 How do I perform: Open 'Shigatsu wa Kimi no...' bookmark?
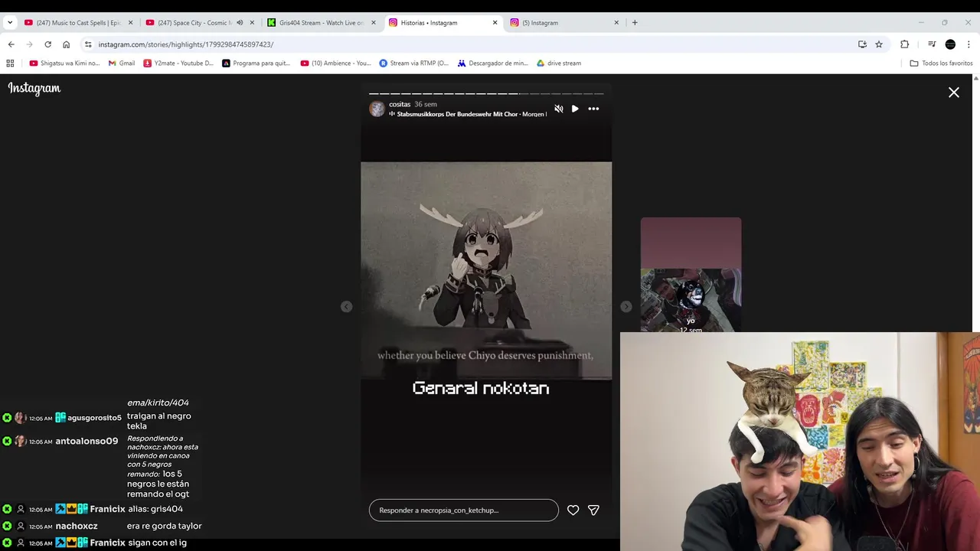(64, 64)
